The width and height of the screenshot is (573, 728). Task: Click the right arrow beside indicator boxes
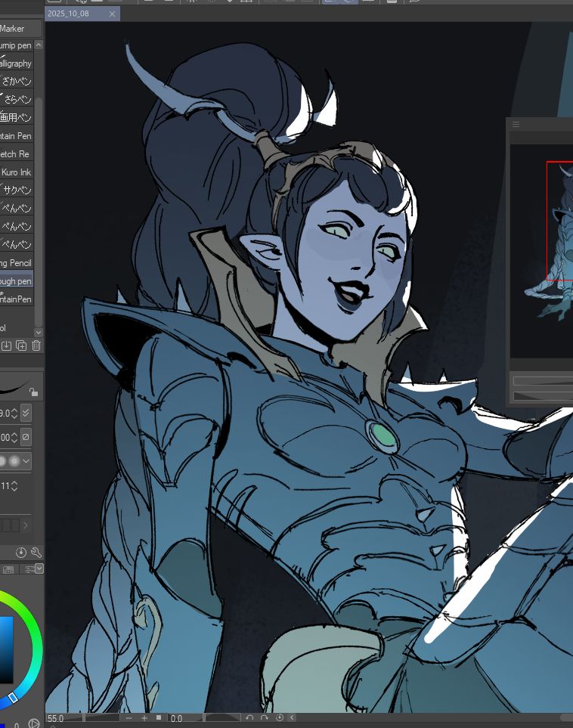pyautogui.click(x=26, y=525)
